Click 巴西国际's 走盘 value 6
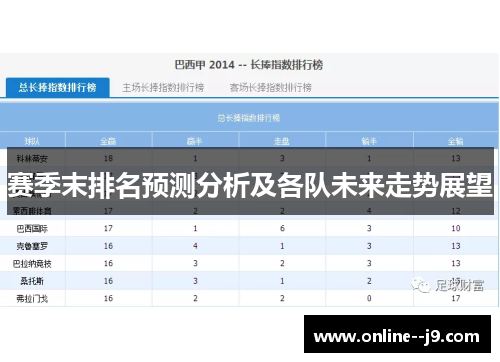This screenshot has height=362, width=500. (x=282, y=228)
